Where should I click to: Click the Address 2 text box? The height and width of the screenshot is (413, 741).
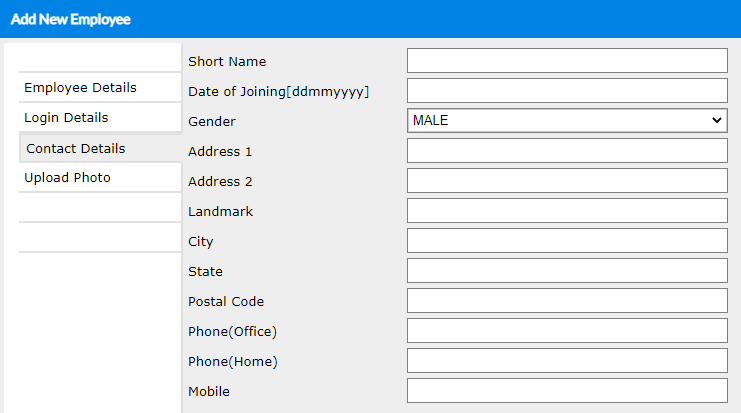(x=566, y=180)
